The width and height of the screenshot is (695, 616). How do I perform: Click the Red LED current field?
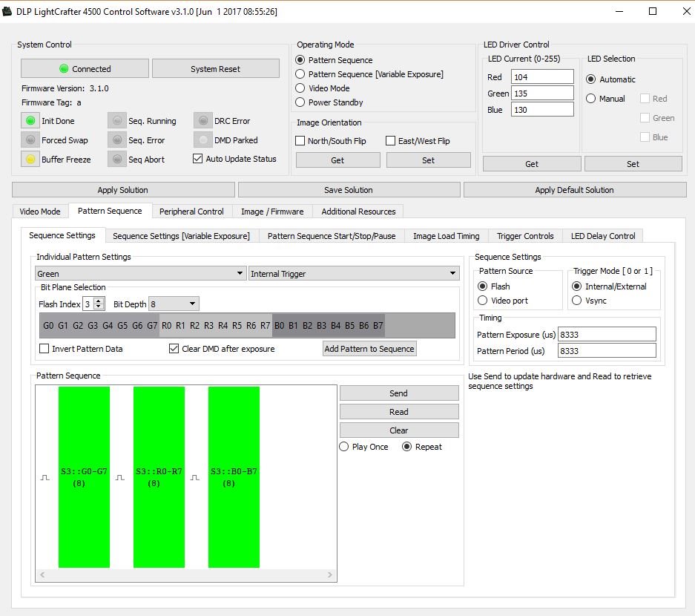[542, 76]
